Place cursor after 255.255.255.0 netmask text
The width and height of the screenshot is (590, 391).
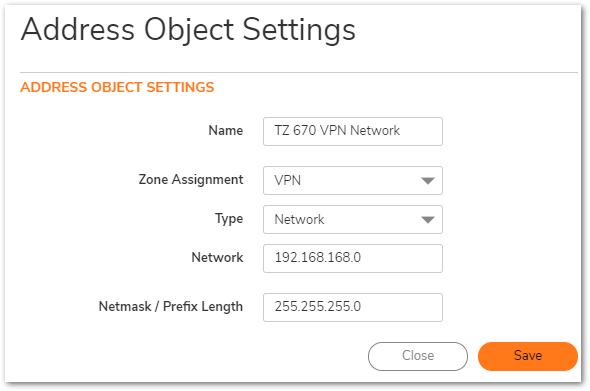coord(362,307)
